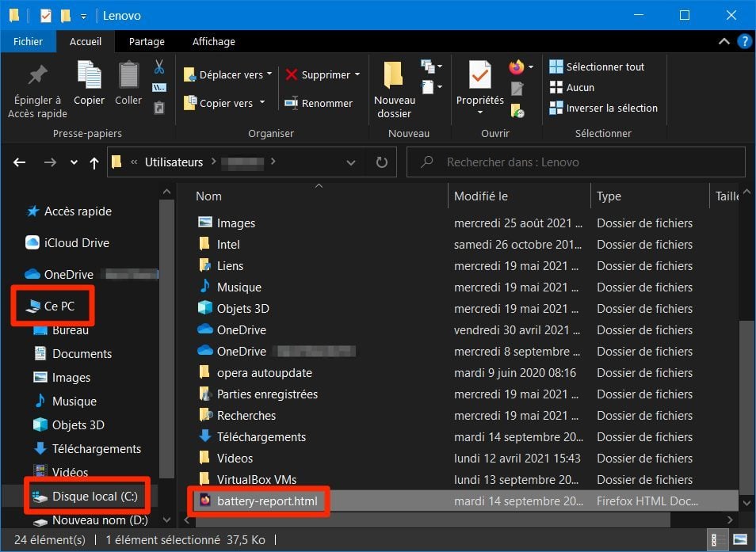756x552 pixels.
Task: Click the Modifier edit icon in Ouvrir group
Action: (x=517, y=89)
